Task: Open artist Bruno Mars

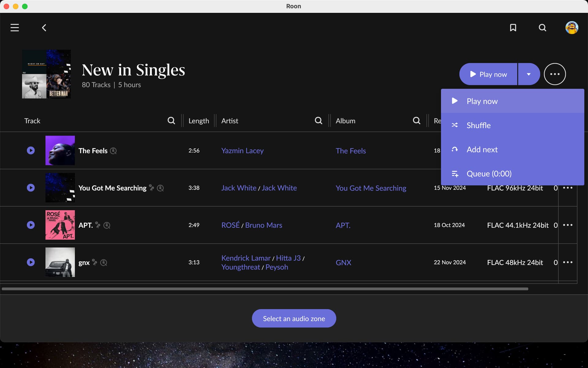Action: [264, 225]
